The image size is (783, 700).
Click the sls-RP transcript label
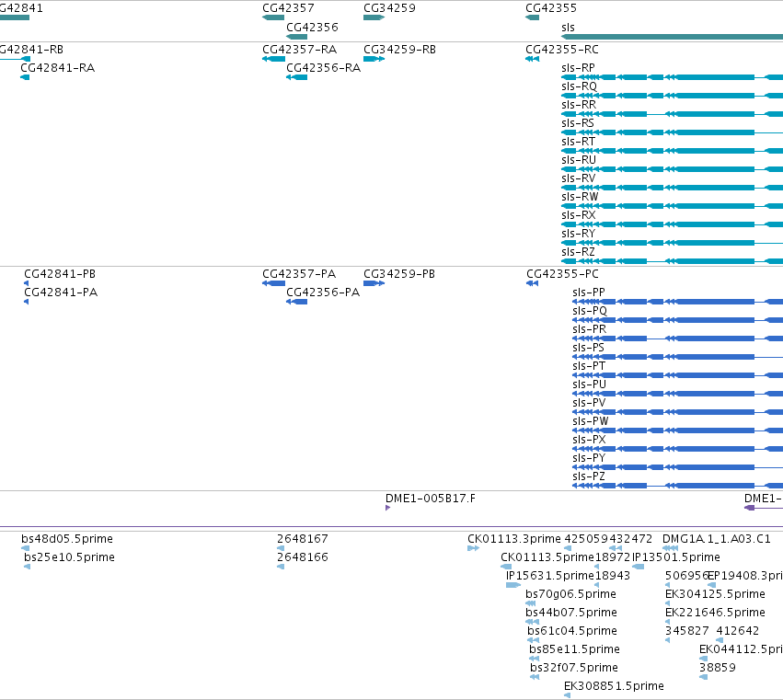578,68
